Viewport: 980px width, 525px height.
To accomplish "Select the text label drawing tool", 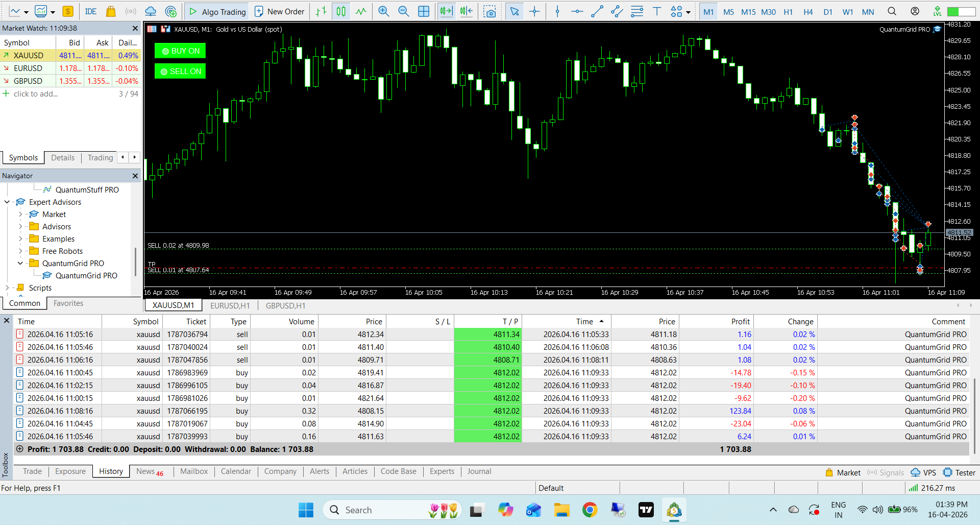I will click(x=657, y=11).
